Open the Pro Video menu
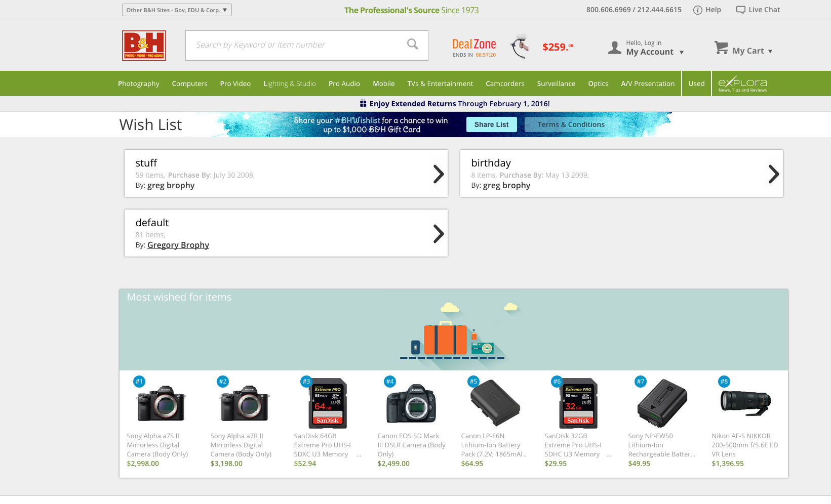Screen dimensions: 831x504 point(235,83)
